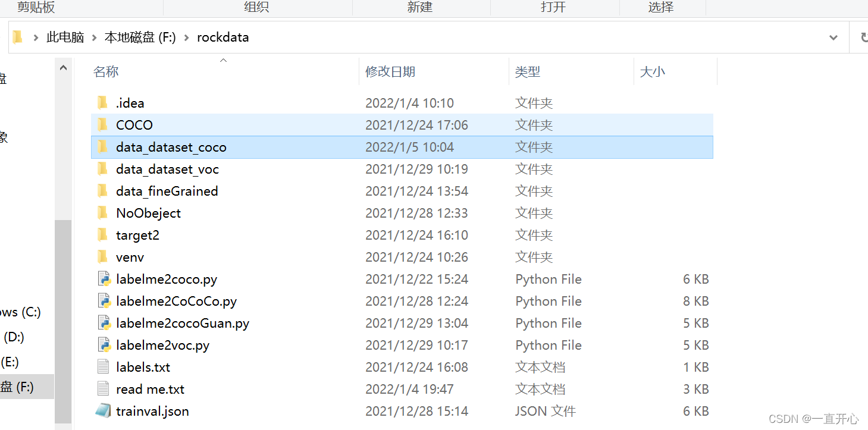This screenshot has height=430, width=868.
Task: Click the target2 folder icon
Action: click(103, 235)
